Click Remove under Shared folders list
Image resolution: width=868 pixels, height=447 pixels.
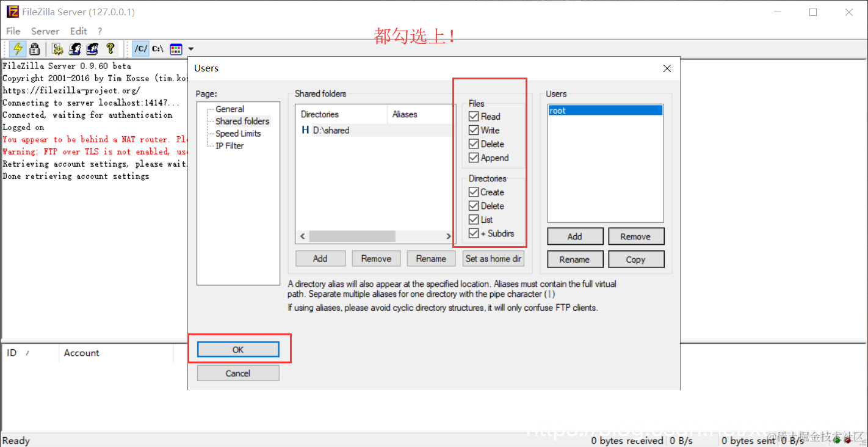[x=376, y=258]
